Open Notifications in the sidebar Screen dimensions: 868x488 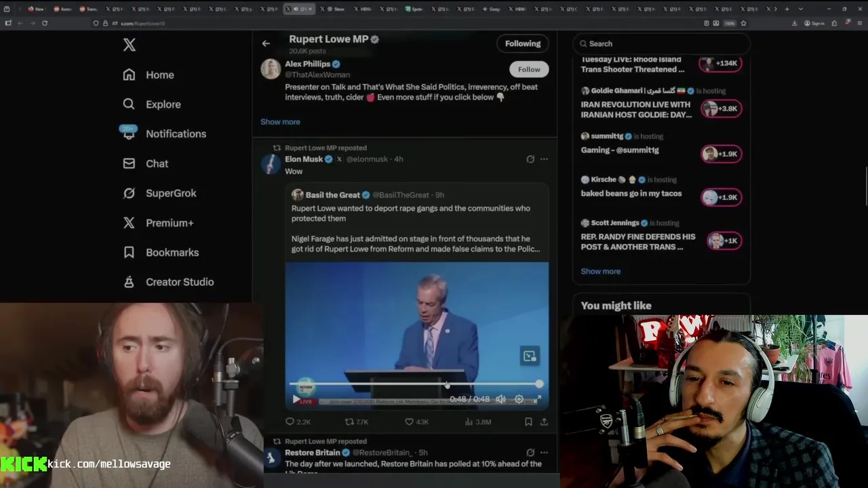tap(163, 134)
